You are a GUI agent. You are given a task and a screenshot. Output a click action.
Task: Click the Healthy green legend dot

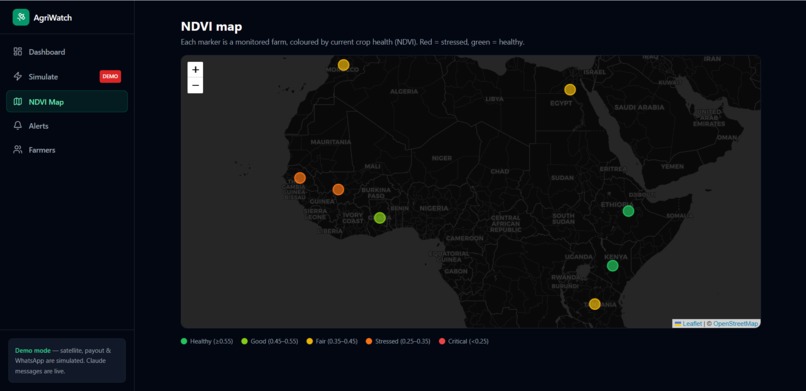(x=184, y=341)
